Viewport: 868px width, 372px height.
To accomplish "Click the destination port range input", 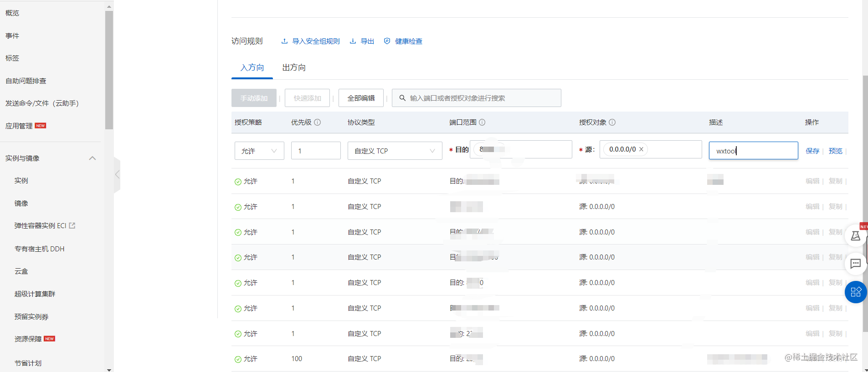I will coord(521,149).
